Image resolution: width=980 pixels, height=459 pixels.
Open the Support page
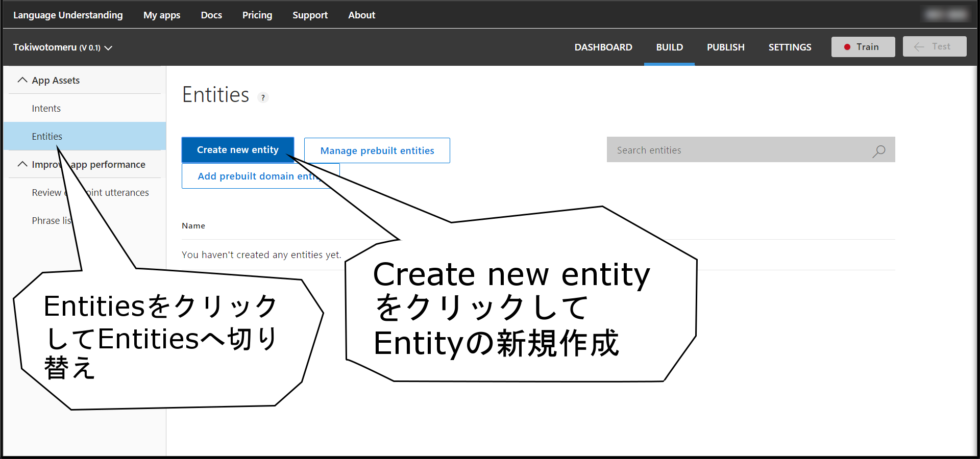click(x=310, y=15)
